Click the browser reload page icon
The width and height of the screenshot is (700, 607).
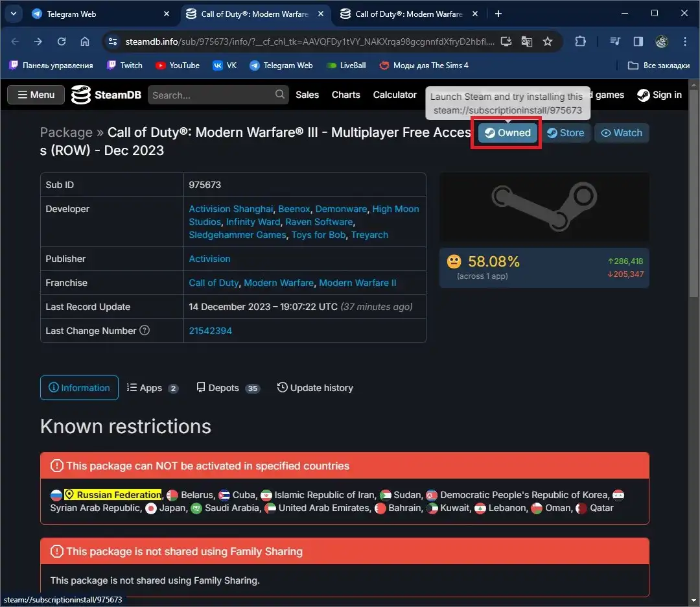pos(62,42)
